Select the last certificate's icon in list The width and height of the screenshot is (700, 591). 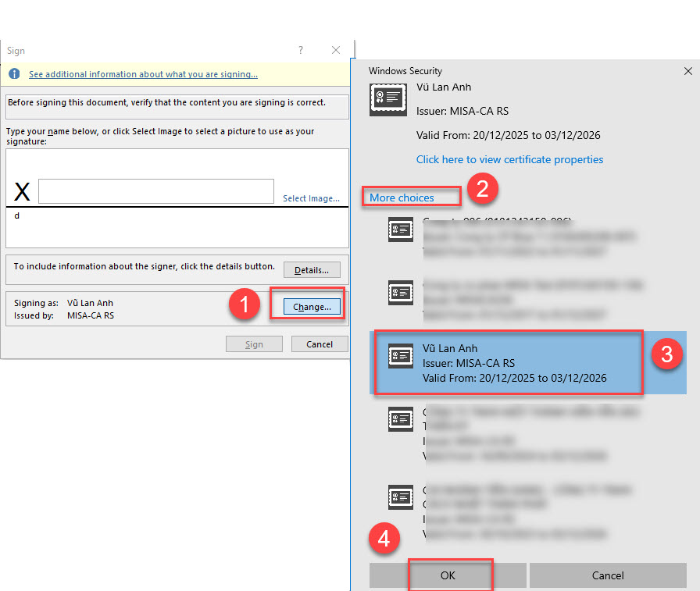400,496
